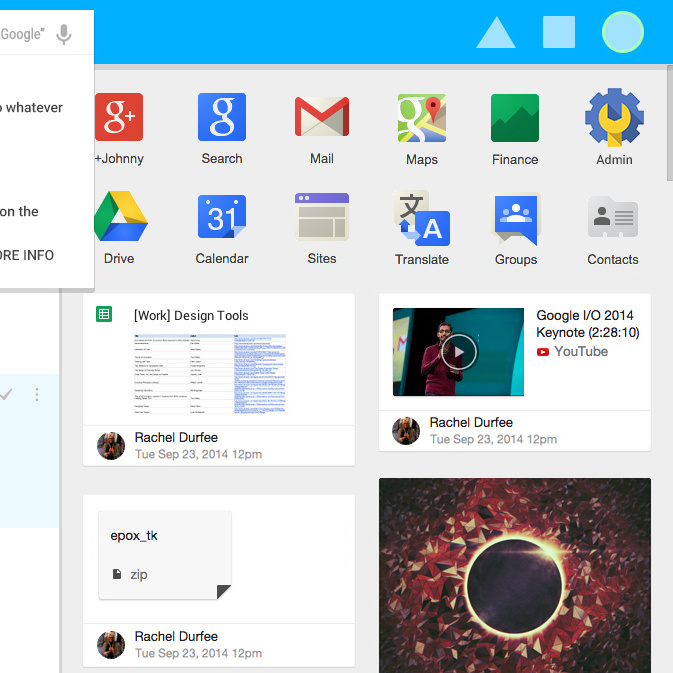Click the circular profile icon in top bar

click(x=623, y=32)
